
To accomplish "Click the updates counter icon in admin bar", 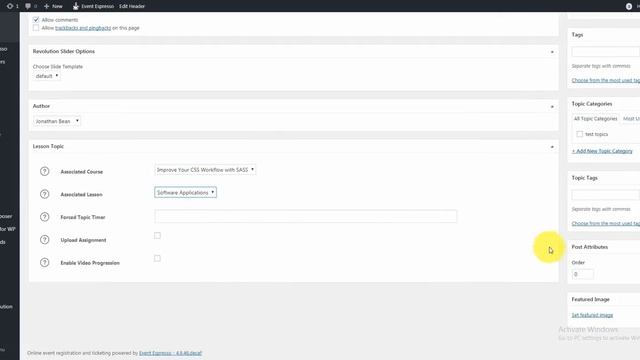I will coord(10,6).
